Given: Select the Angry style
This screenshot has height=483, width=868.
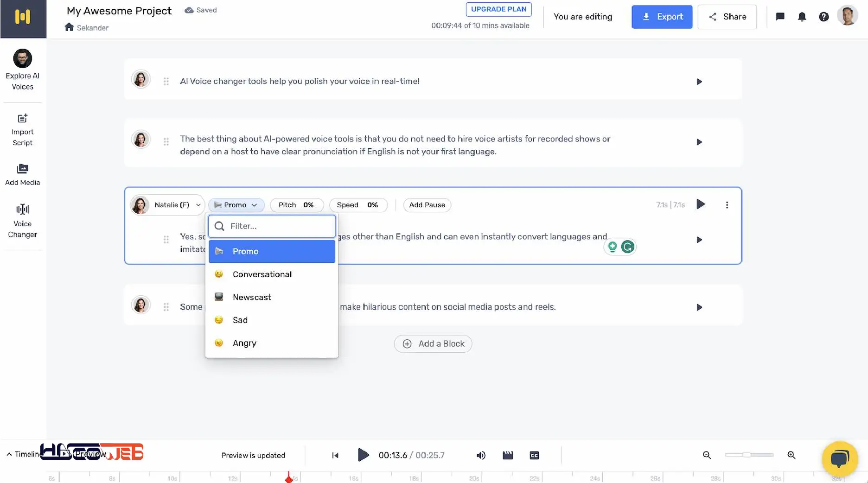Looking at the screenshot, I should pyautogui.click(x=272, y=343).
